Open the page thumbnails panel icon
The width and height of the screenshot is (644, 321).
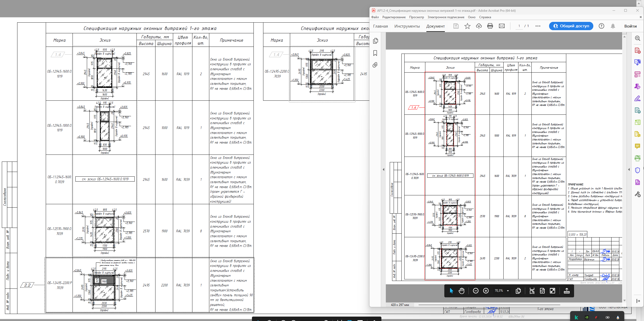coord(375,41)
